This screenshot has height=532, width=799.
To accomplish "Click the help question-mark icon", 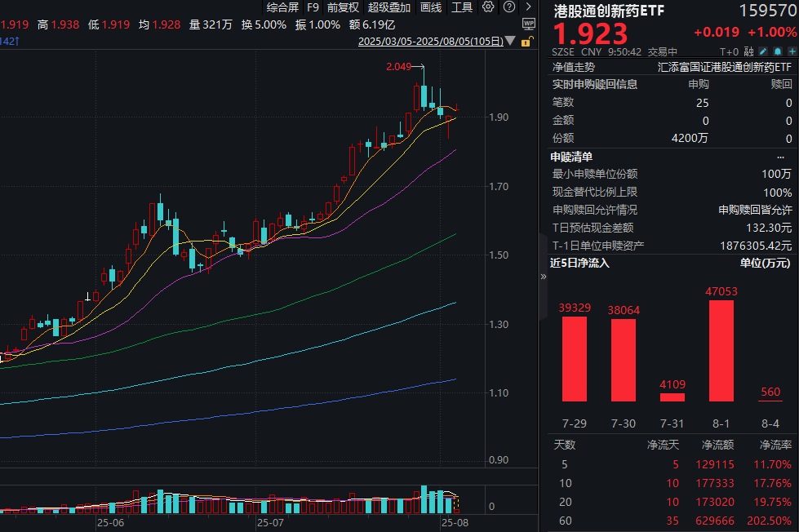I will (509, 7).
